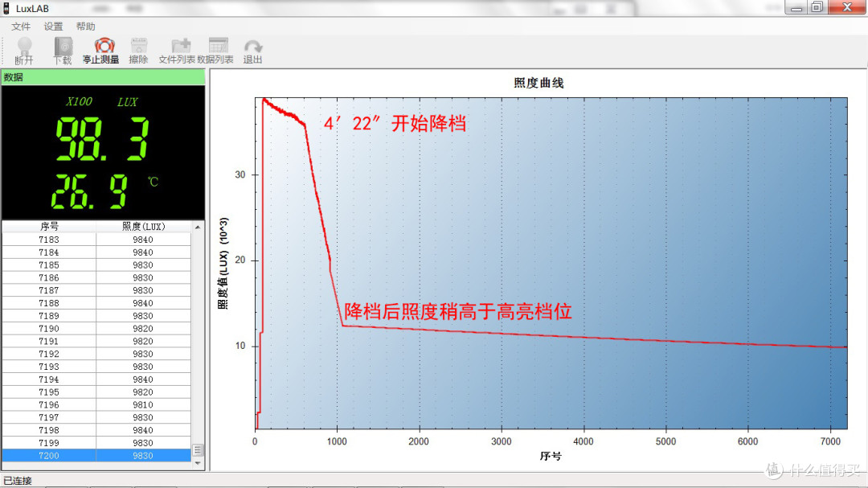Close the LuxLAB window

coord(847,7)
